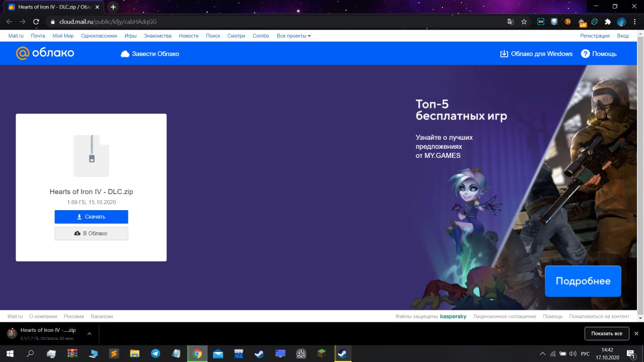This screenshot has height=362, width=644.
Task: Expand the Все проекты dropdown
Action: [294, 36]
